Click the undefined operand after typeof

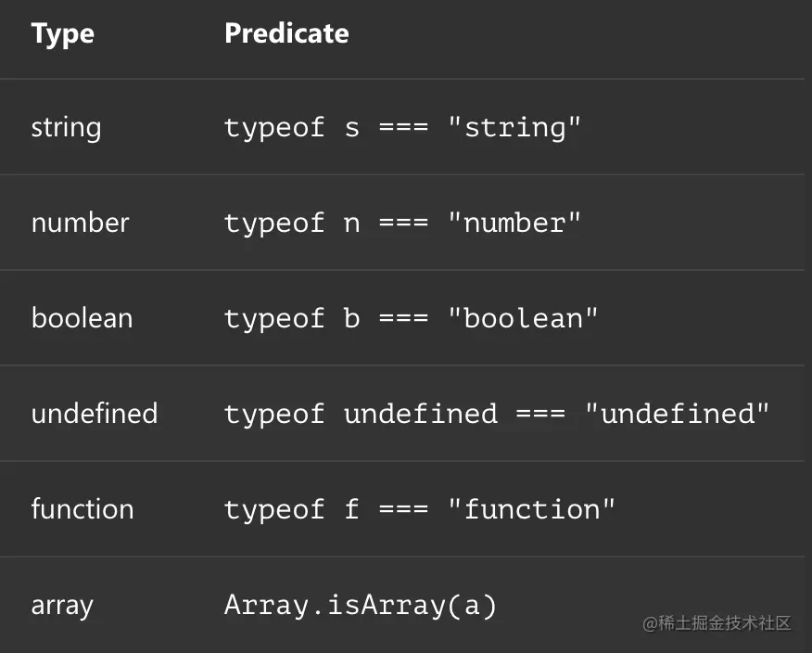point(421,414)
